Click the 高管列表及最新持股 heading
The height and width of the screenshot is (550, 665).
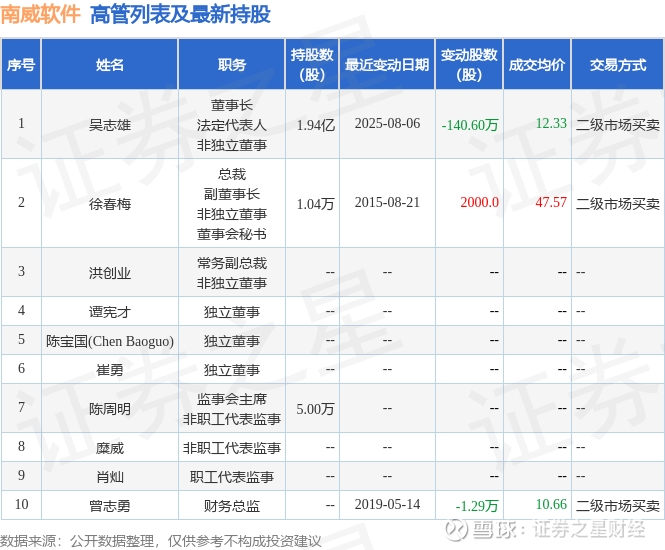180,14
